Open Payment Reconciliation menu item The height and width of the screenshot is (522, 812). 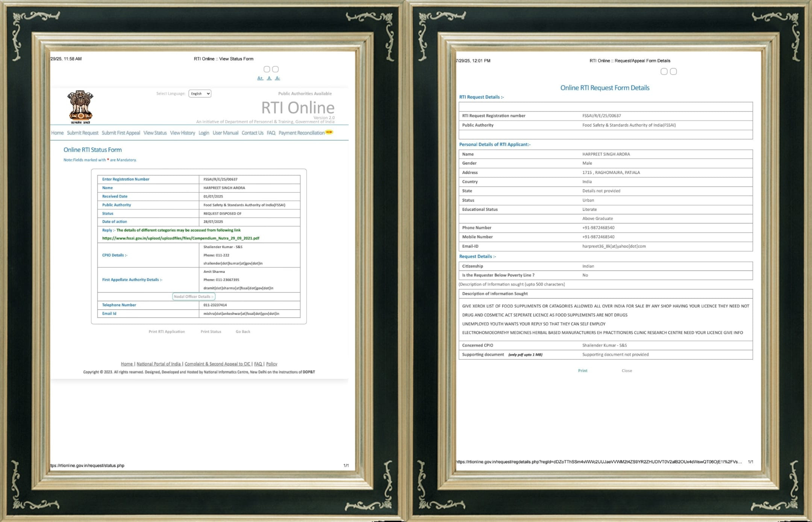click(301, 133)
